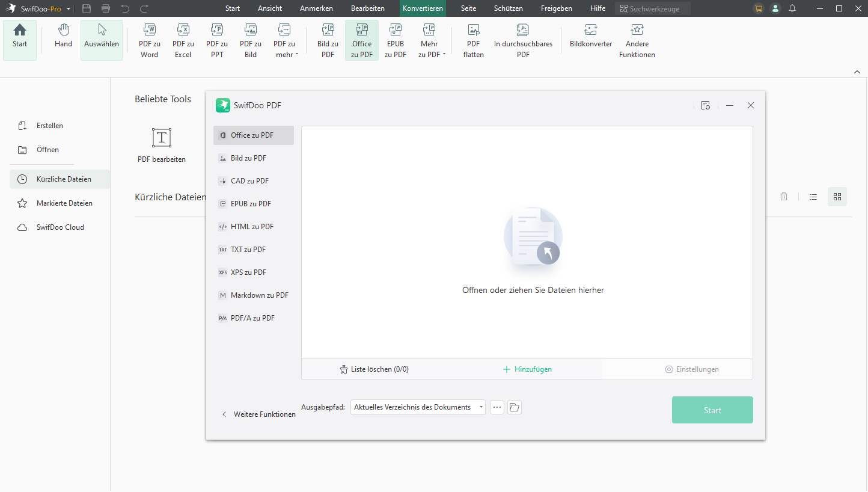The image size is (868, 492).
Task: Collapse the ribbon with chevron
Action: click(x=857, y=72)
